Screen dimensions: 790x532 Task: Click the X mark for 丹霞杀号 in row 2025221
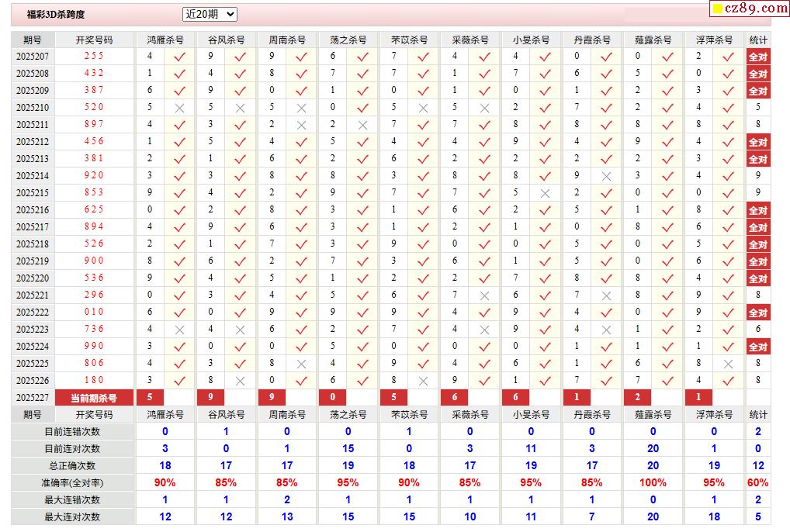(606, 296)
